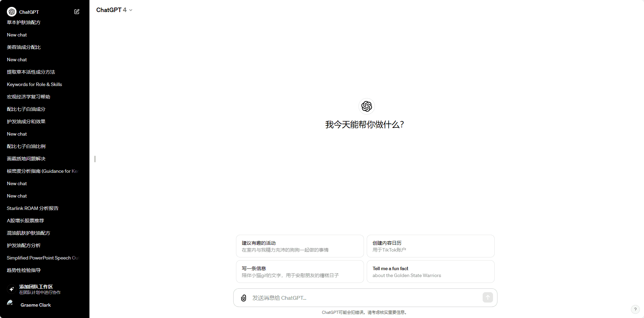Open the chat A股增长股票推荐
Image resolution: width=644 pixels, height=318 pixels.
[25, 221]
